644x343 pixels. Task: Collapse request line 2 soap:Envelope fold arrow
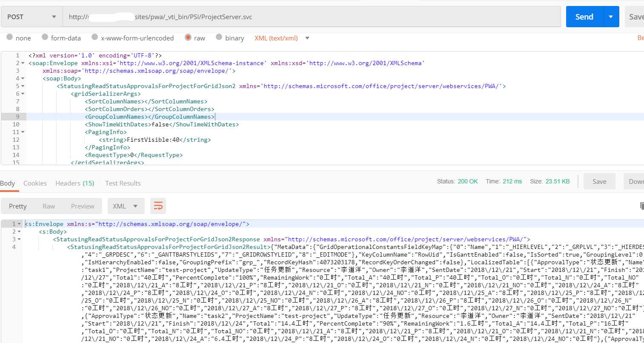(x=23, y=63)
